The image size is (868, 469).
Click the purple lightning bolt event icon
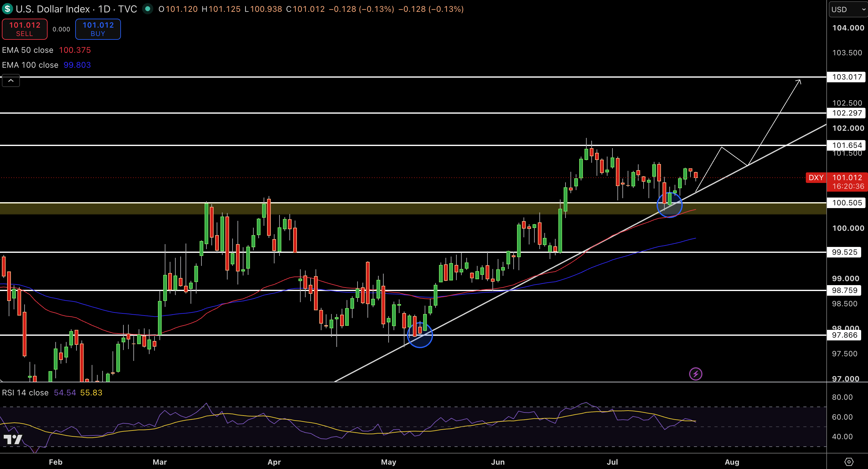tap(695, 374)
